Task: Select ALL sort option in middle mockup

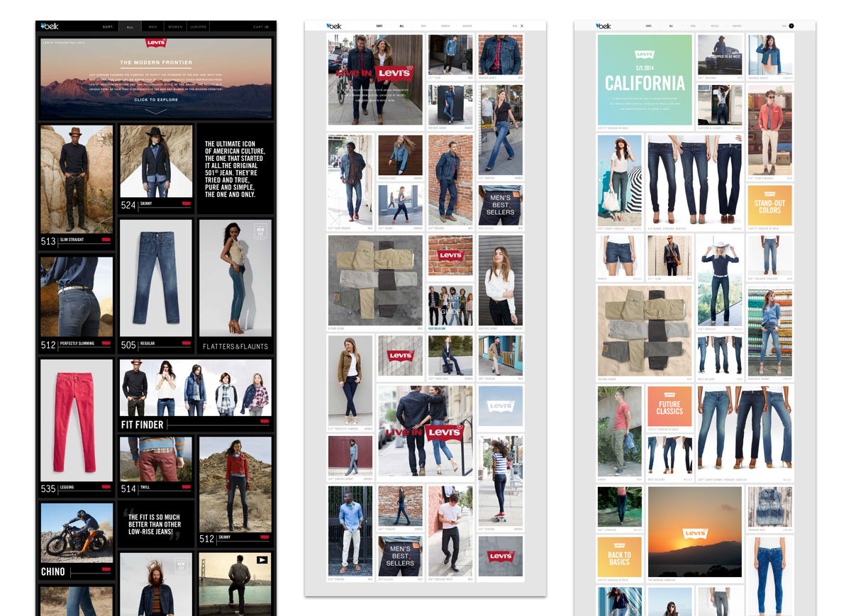Action: [401, 26]
